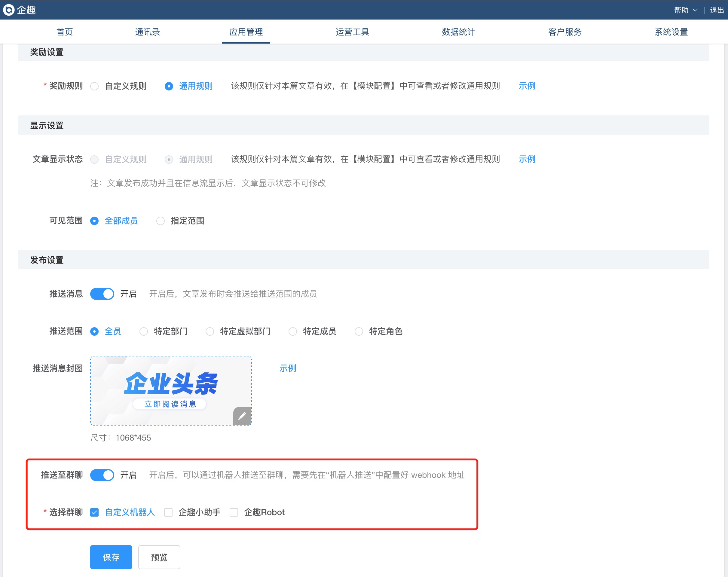Select 自定义规则 reward rule radio
728x577 pixels.
(95, 86)
